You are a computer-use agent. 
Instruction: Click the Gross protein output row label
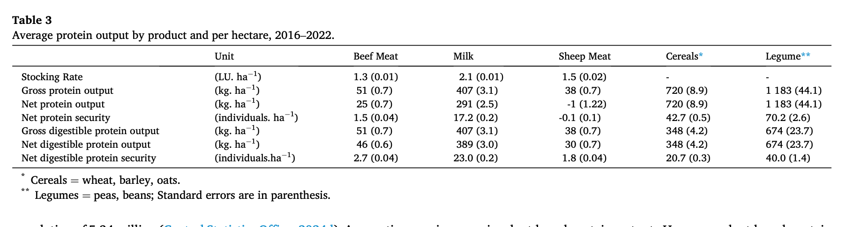67,91
